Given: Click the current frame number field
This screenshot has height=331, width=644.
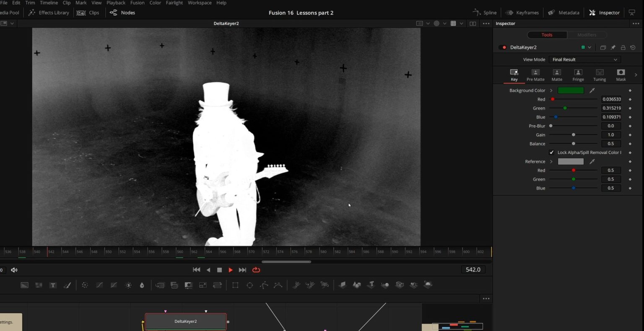Looking at the screenshot, I should click(x=473, y=270).
